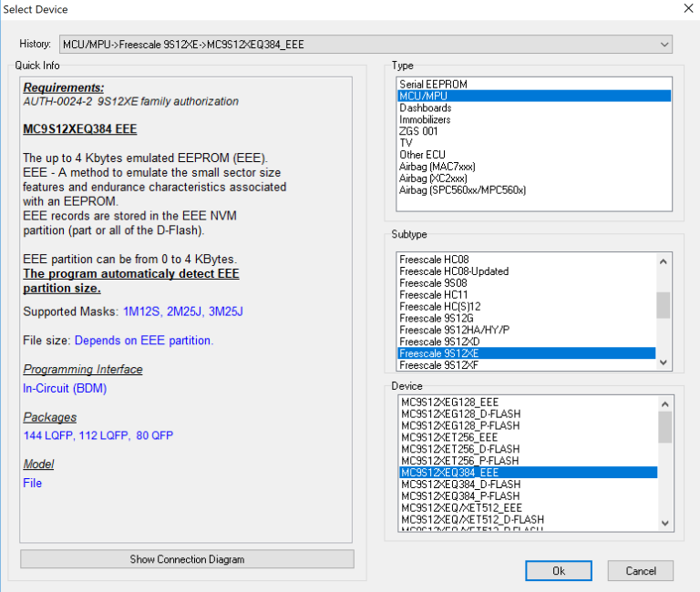
Task: Select Immobilizers type
Action: pyautogui.click(x=534, y=119)
